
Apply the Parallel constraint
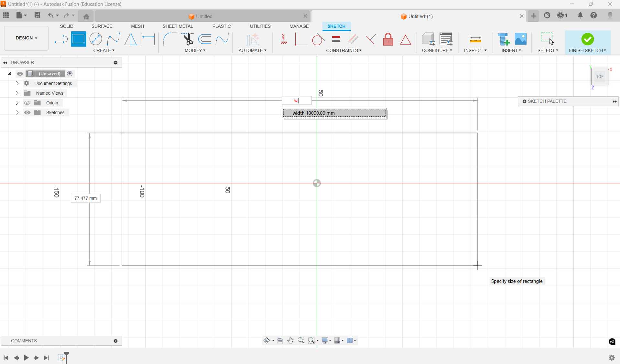point(354,39)
